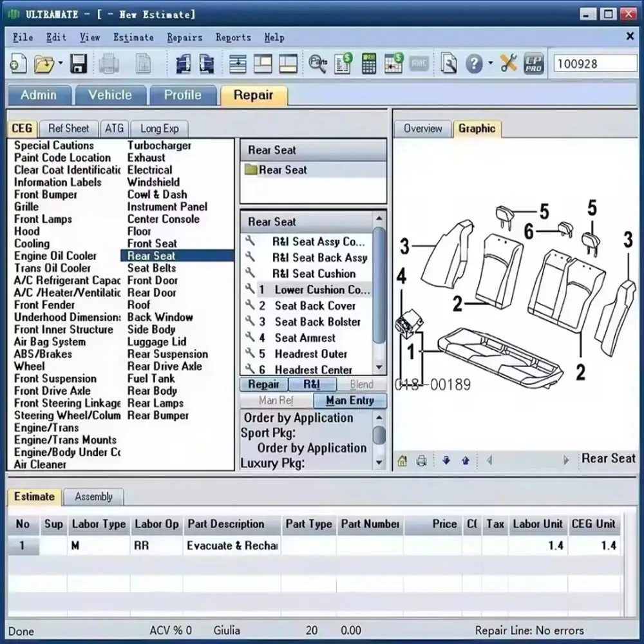This screenshot has width=644, height=644.
Task: Select the Evacuate & Recharge estimate line
Action: click(x=314, y=546)
